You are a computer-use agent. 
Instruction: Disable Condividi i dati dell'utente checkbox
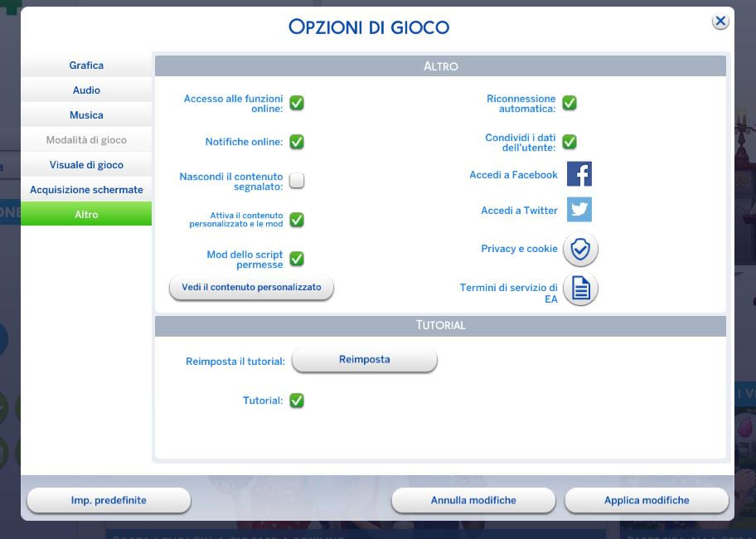point(569,142)
